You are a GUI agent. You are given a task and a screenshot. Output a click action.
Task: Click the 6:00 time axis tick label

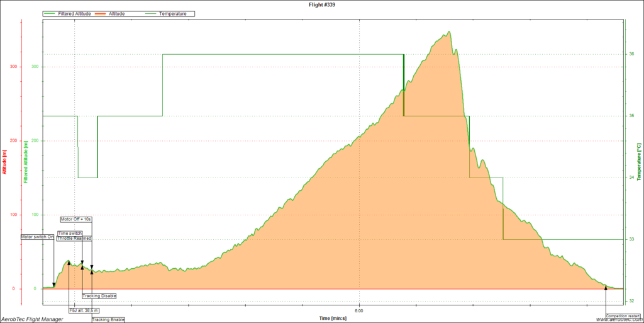[x=359, y=310]
